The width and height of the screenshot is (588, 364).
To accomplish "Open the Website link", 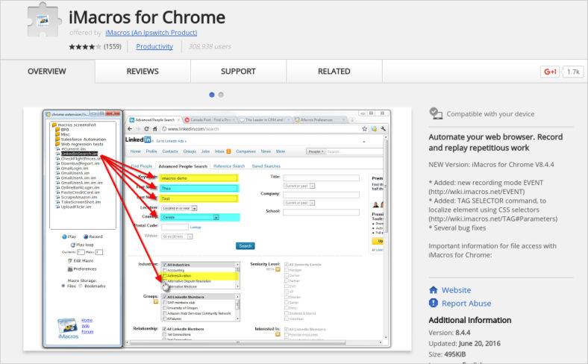I will pyautogui.click(x=456, y=290).
